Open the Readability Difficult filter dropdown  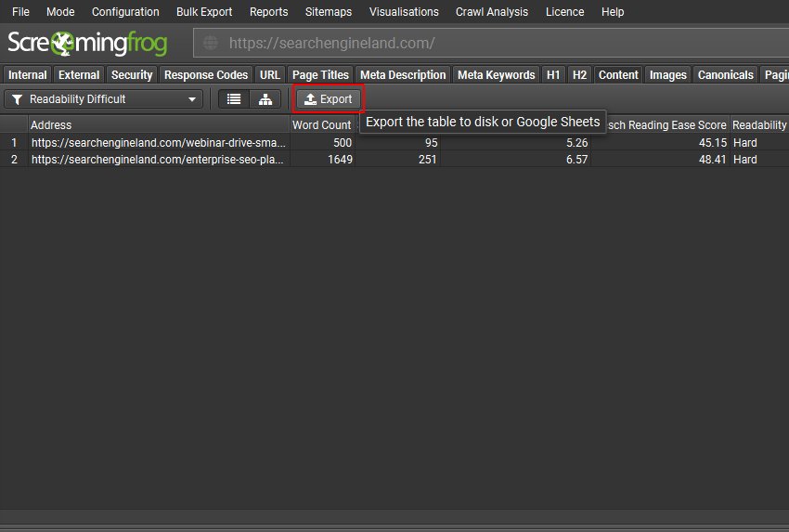pos(104,99)
